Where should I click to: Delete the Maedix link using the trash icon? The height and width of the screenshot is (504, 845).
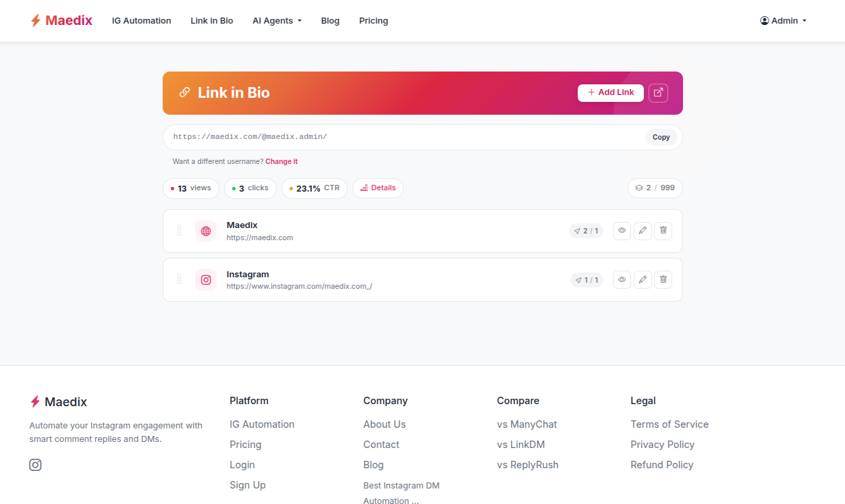[663, 230]
